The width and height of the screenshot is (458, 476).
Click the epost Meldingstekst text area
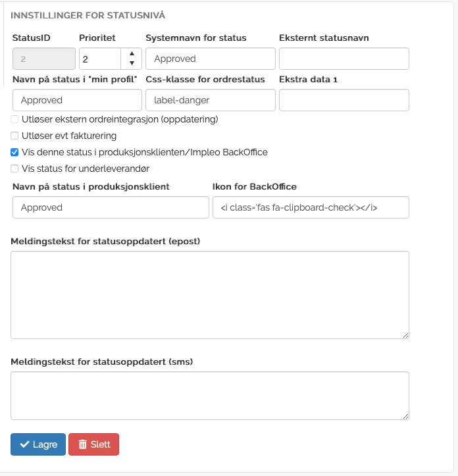click(209, 294)
